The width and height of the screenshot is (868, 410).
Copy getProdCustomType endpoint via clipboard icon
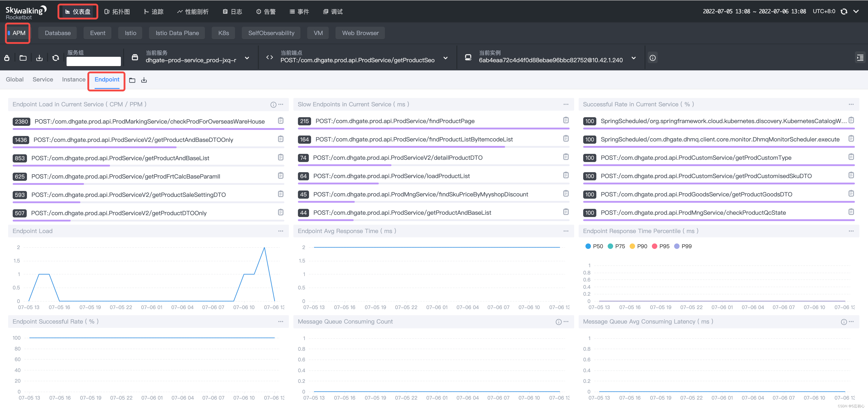pyautogui.click(x=851, y=157)
